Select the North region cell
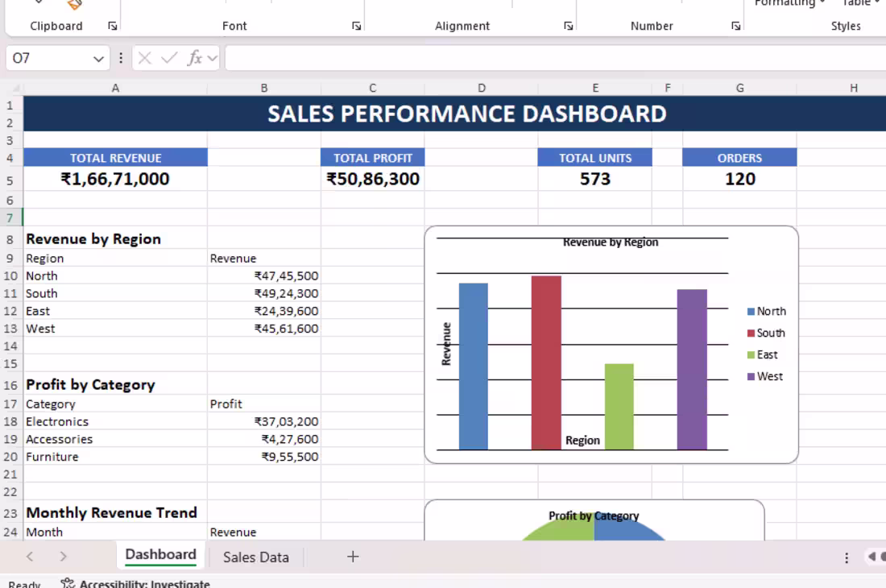 (115, 275)
